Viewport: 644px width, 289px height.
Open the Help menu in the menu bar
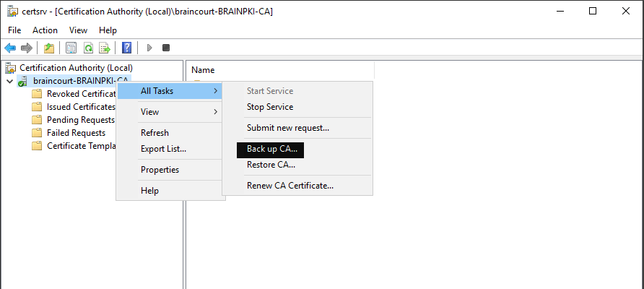click(x=108, y=30)
